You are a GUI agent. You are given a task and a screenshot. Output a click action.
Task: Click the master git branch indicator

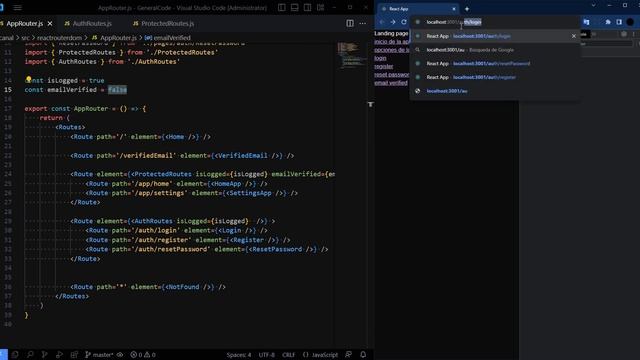coord(99,355)
